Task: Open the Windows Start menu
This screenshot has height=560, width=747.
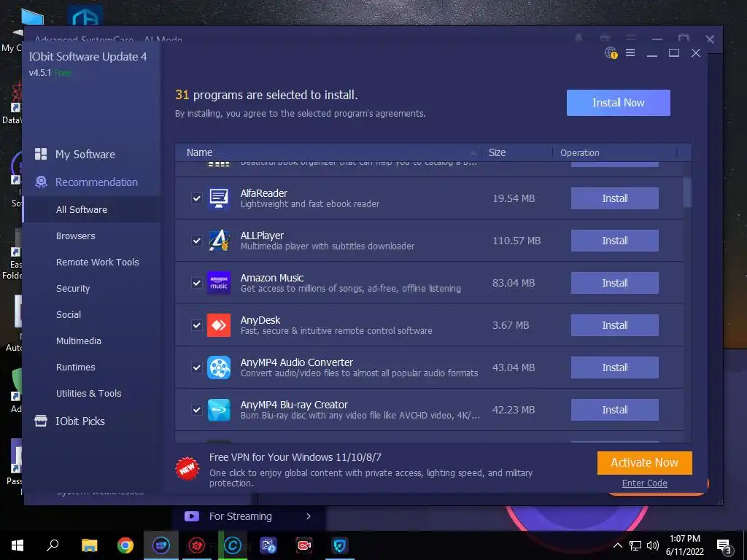Action: tap(18, 545)
